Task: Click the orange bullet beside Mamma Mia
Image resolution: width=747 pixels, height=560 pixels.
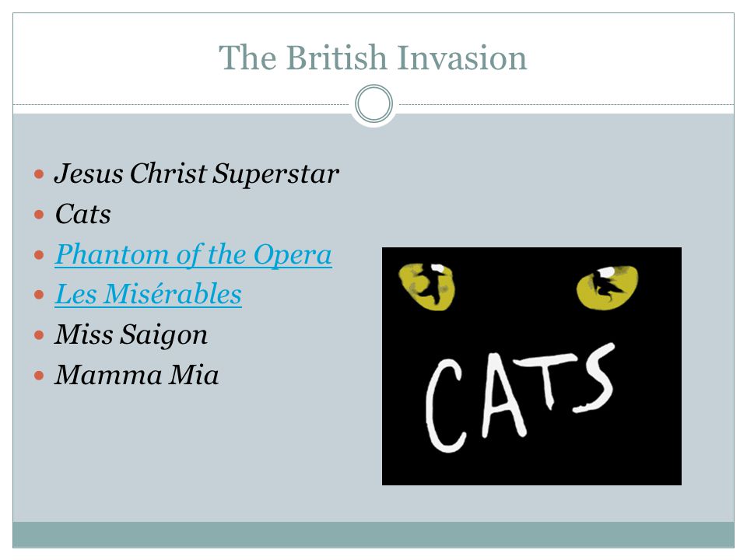Action: pos(39,376)
